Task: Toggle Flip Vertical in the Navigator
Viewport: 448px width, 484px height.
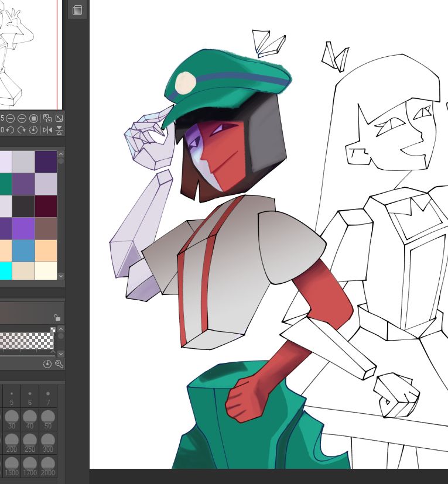Action: 59,130
